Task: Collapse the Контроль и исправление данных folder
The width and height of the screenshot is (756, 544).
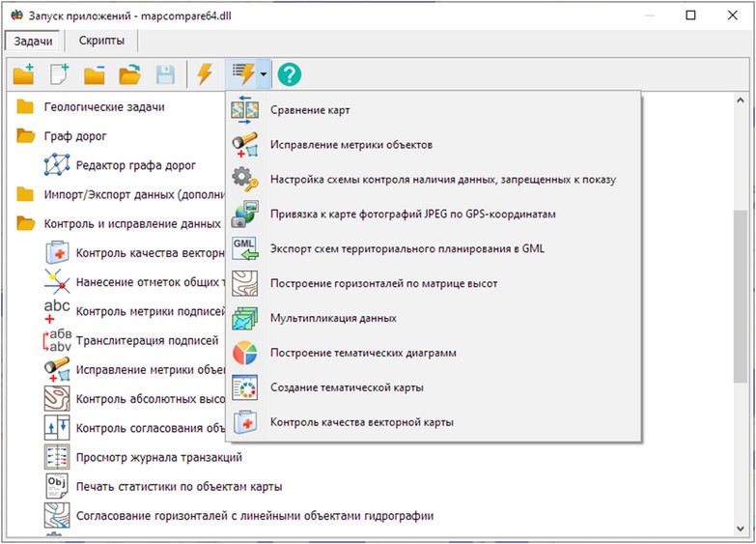Action: pyautogui.click(x=25, y=224)
